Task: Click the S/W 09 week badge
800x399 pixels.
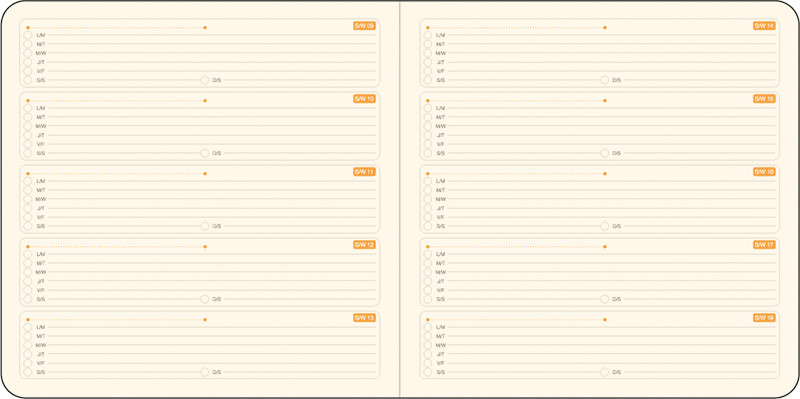Action: 364,26
